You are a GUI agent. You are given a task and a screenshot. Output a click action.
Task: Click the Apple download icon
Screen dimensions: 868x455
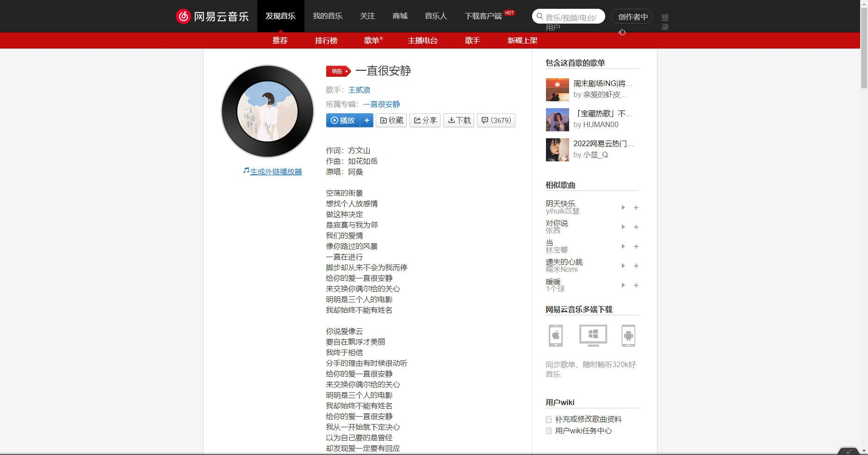pyautogui.click(x=555, y=336)
